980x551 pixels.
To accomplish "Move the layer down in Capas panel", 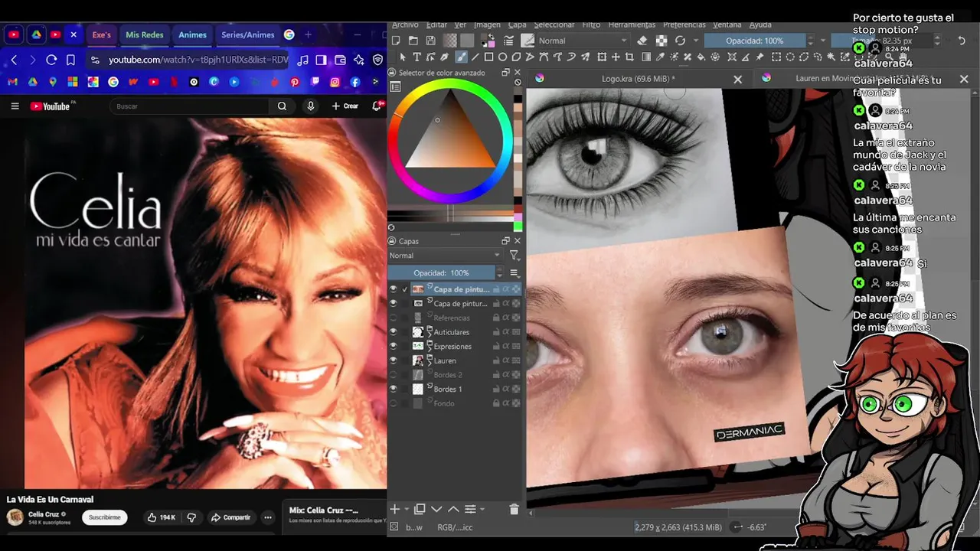I will pos(436,509).
